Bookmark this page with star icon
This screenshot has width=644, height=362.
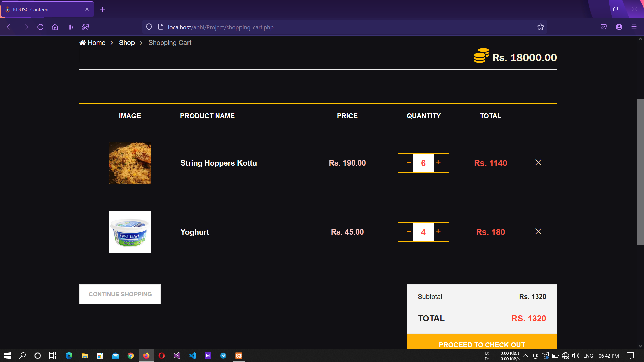click(x=540, y=27)
